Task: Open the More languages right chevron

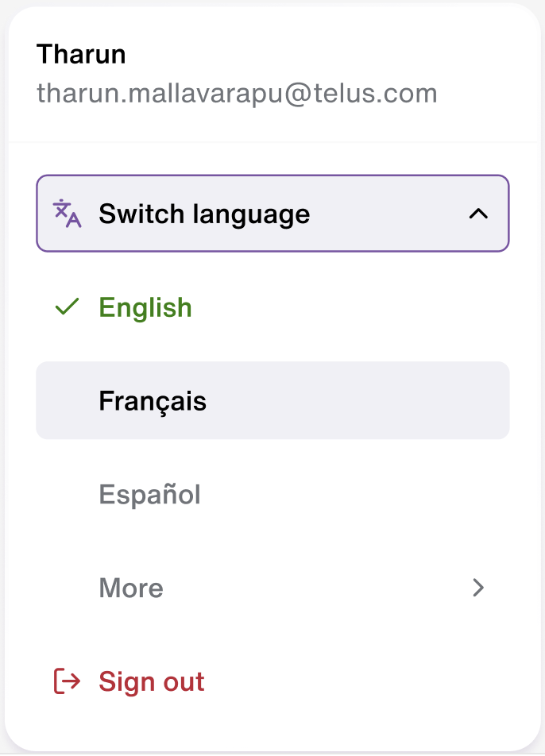Action: pos(478,588)
